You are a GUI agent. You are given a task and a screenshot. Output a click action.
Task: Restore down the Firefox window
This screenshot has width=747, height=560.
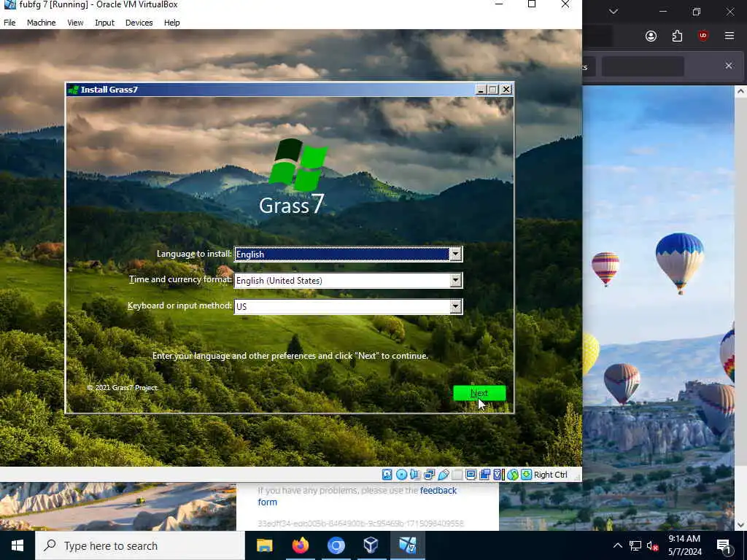pyautogui.click(x=697, y=12)
